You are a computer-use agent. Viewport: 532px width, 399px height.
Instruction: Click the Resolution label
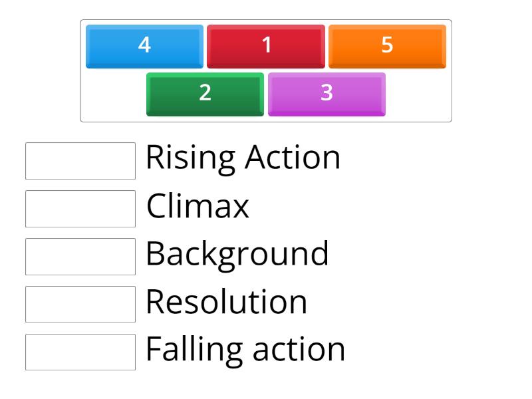226,303
